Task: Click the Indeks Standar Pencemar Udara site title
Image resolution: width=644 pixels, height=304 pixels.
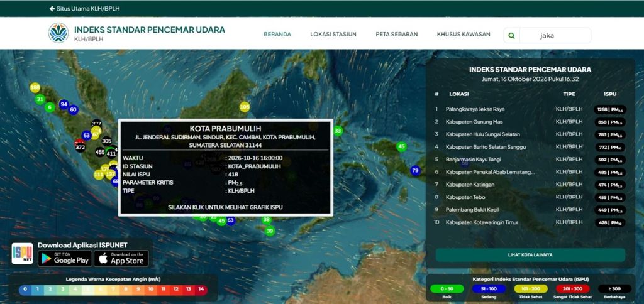Action: 150,30
